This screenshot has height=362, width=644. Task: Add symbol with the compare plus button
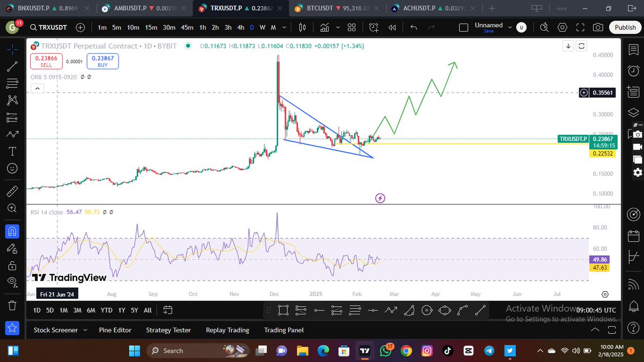click(x=80, y=28)
